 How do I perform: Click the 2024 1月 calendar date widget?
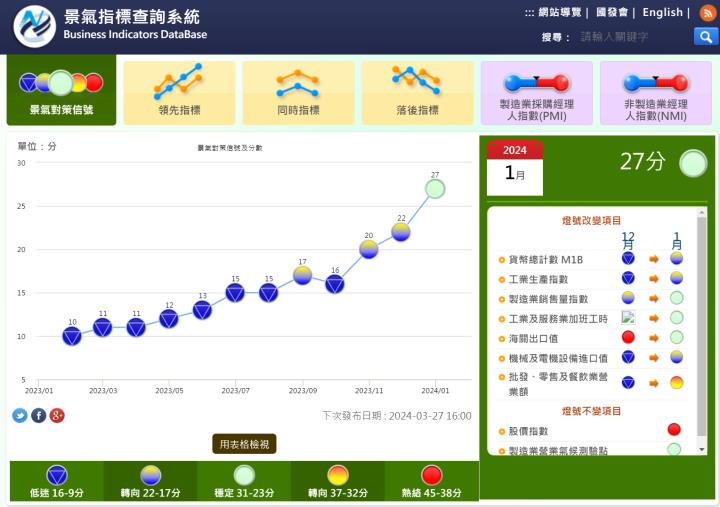click(515, 168)
